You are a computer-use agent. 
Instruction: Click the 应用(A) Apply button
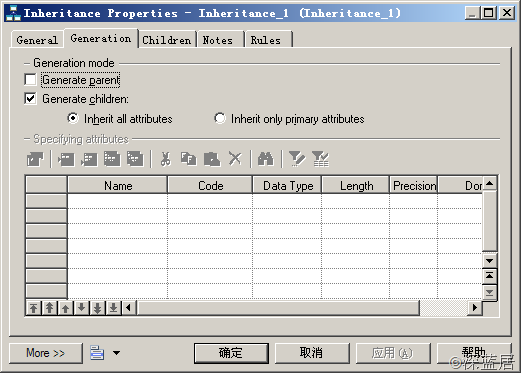(393, 353)
